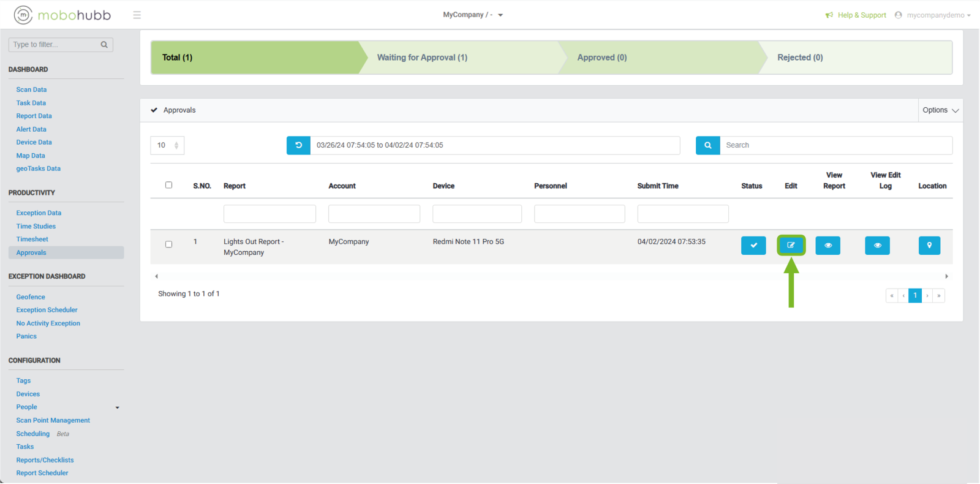
Task: Click the rows-per-page stepper showing 10
Action: [x=167, y=145]
